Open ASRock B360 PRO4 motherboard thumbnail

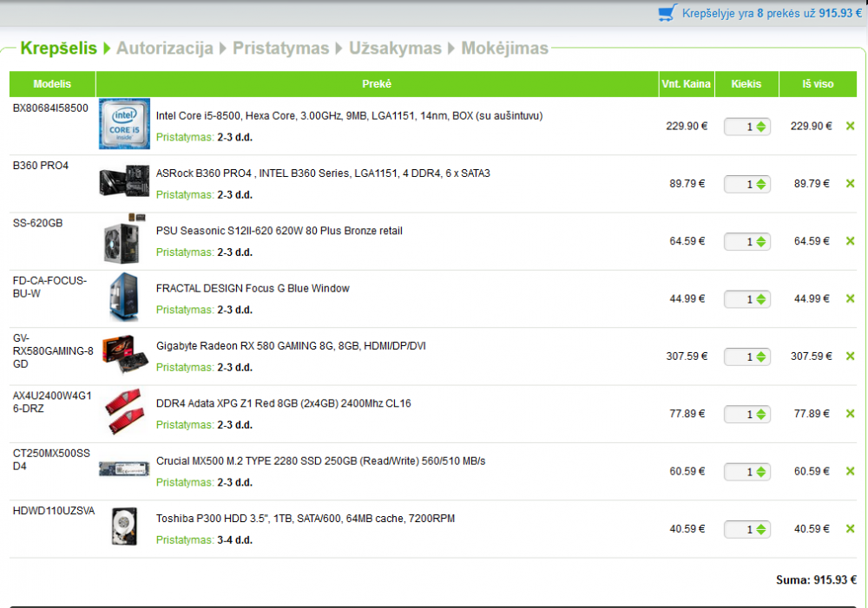(x=124, y=181)
